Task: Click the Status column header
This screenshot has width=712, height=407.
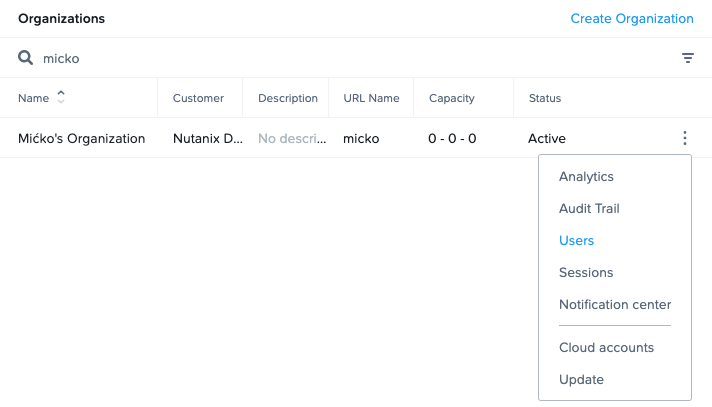Action: (x=545, y=98)
